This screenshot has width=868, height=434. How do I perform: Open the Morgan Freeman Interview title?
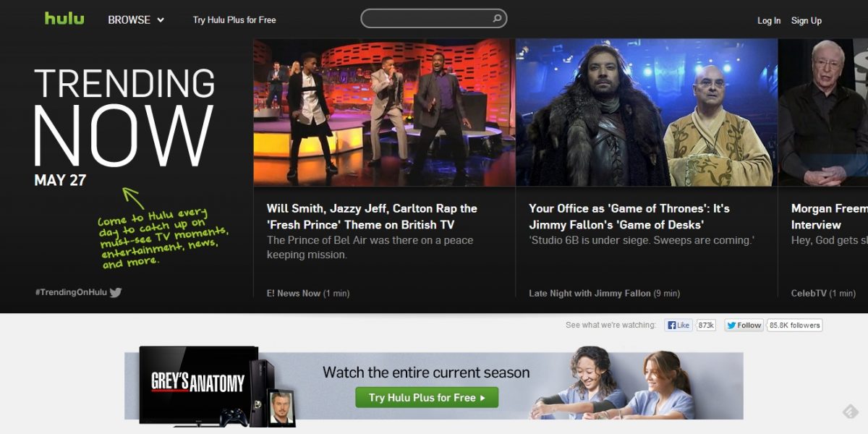coord(829,216)
